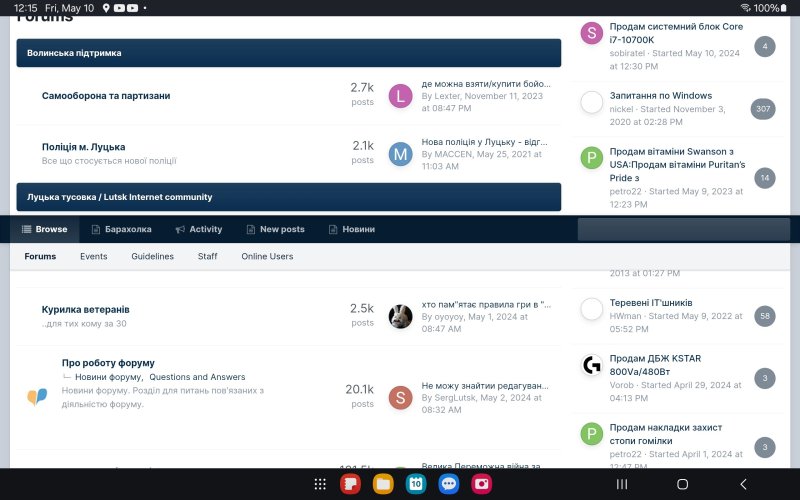
Task: Select the Forums submenu item
Action: point(40,256)
